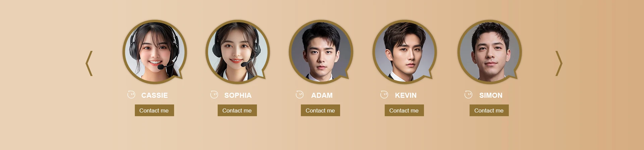Go to previous agents with left chevron

(89, 63)
